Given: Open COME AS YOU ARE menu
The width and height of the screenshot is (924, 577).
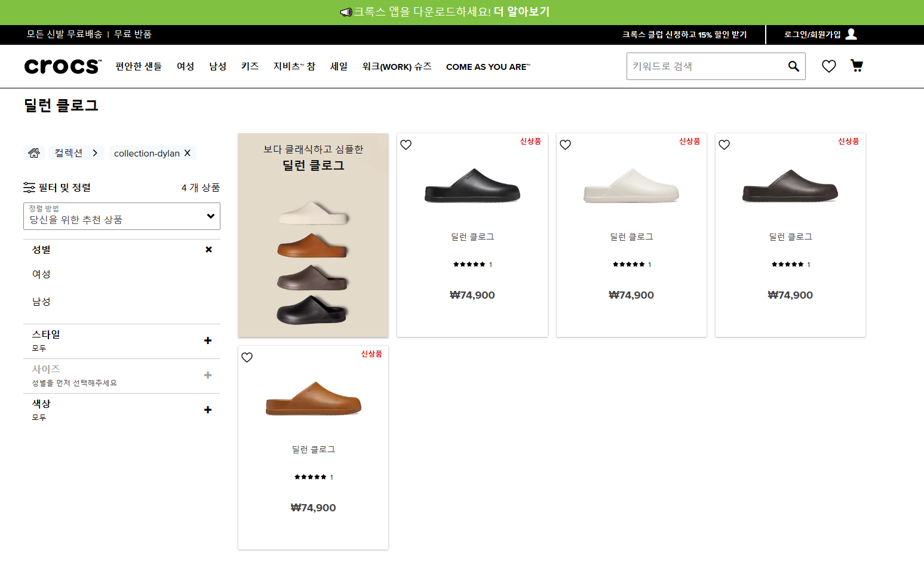Looking at the screenshot, I should pyautogui.click(x=488, y=67).
